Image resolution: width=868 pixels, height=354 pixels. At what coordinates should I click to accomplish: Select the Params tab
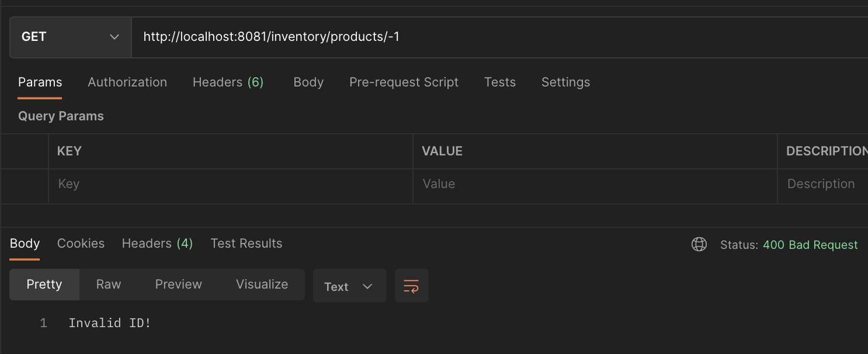point(40,82)
